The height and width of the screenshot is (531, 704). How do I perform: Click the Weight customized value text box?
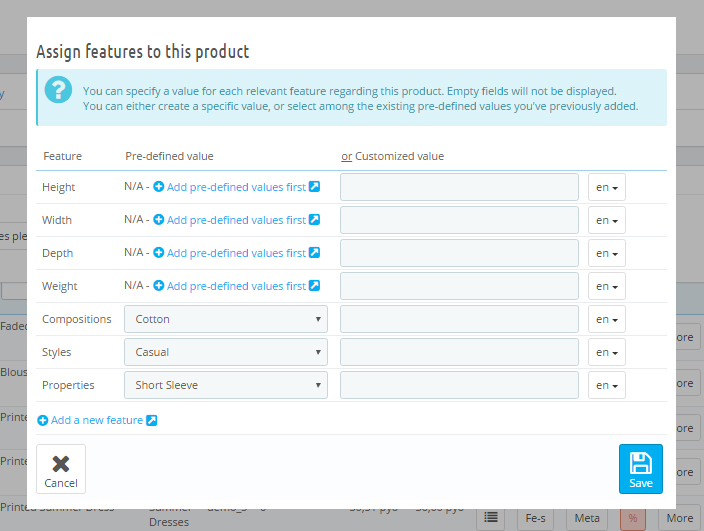pos(459,286)
